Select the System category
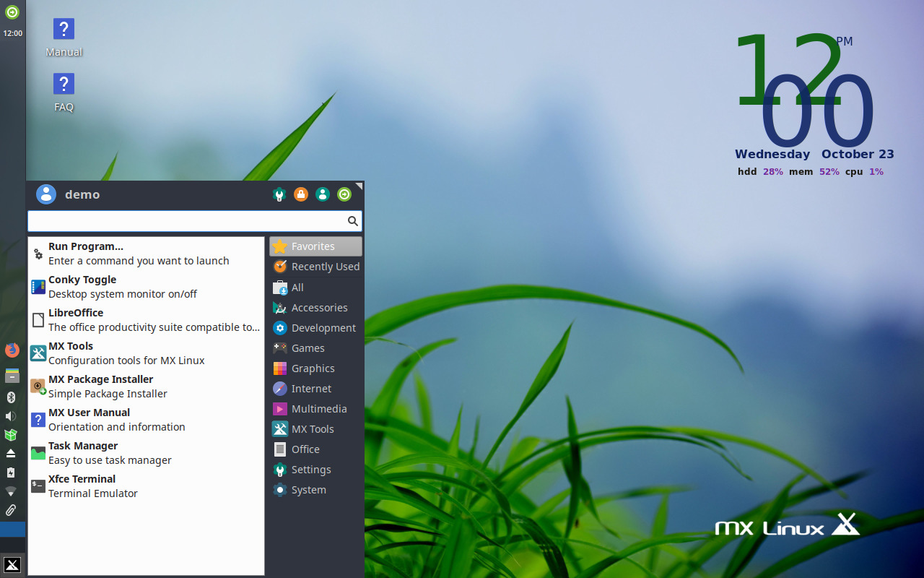The image size is (924, 578). [x=315, y=490]
